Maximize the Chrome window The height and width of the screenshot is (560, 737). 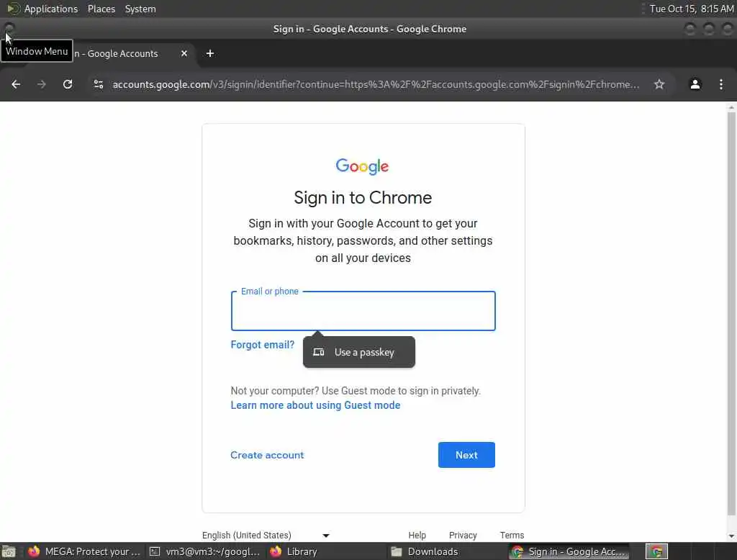tap(708, 30)
